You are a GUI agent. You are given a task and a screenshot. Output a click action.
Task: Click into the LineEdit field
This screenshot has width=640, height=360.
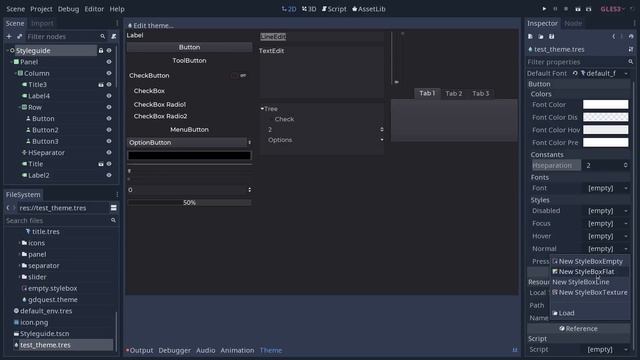click(321, 37)
